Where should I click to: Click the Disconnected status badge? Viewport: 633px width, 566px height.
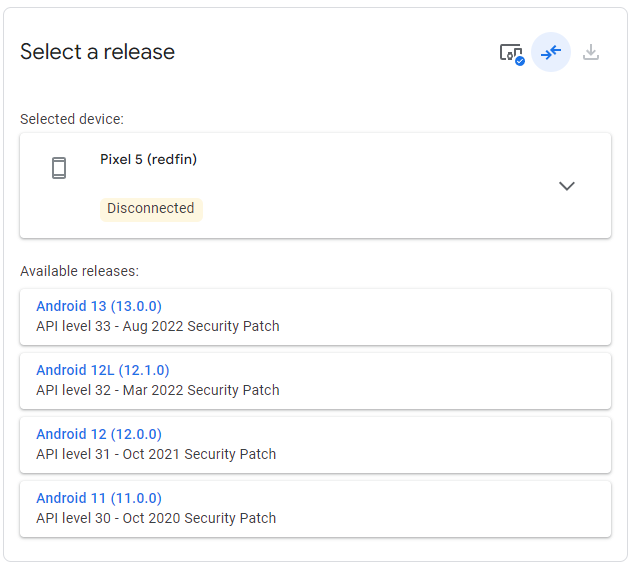pyautogui.click(x=151, y=209)
